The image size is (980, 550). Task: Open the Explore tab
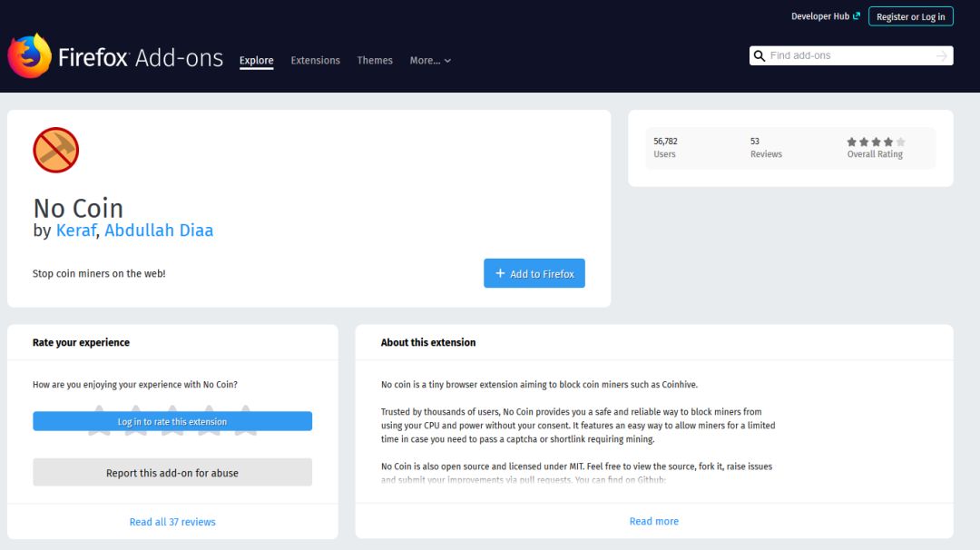256,61
